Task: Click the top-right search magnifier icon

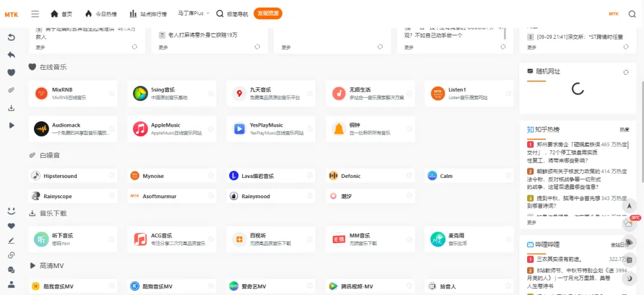Action: (x=632, y=14)
